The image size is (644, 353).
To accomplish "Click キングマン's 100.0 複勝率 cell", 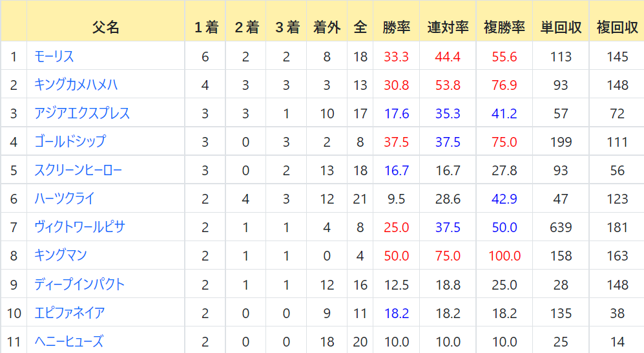I will coord(504,255).
